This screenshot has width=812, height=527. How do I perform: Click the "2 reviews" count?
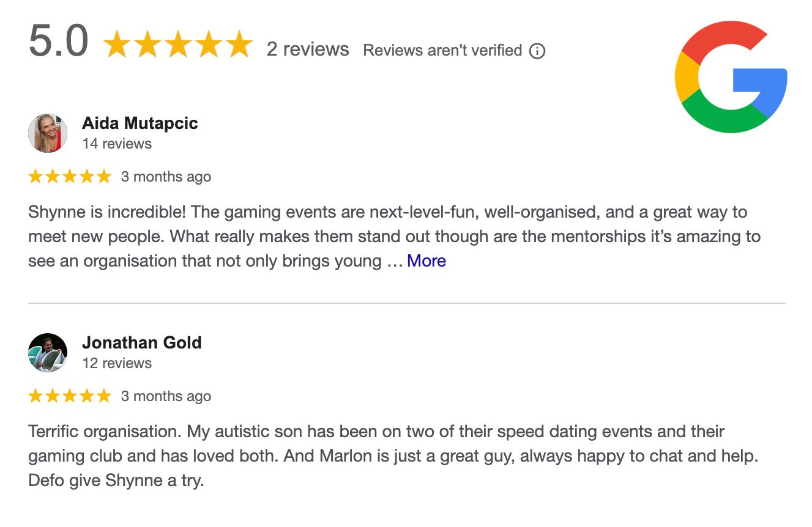point(308,50)
